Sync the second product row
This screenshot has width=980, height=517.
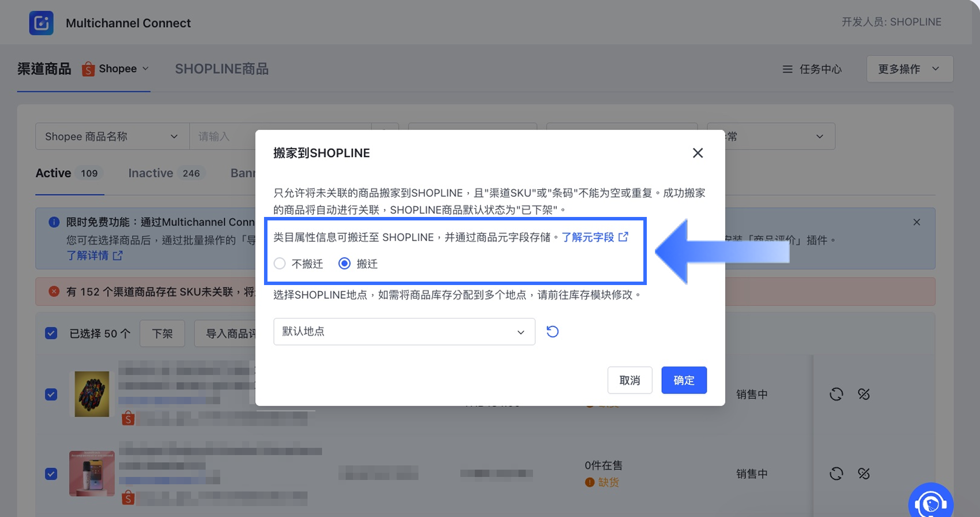pyautogui.click(x=836, y=474)
